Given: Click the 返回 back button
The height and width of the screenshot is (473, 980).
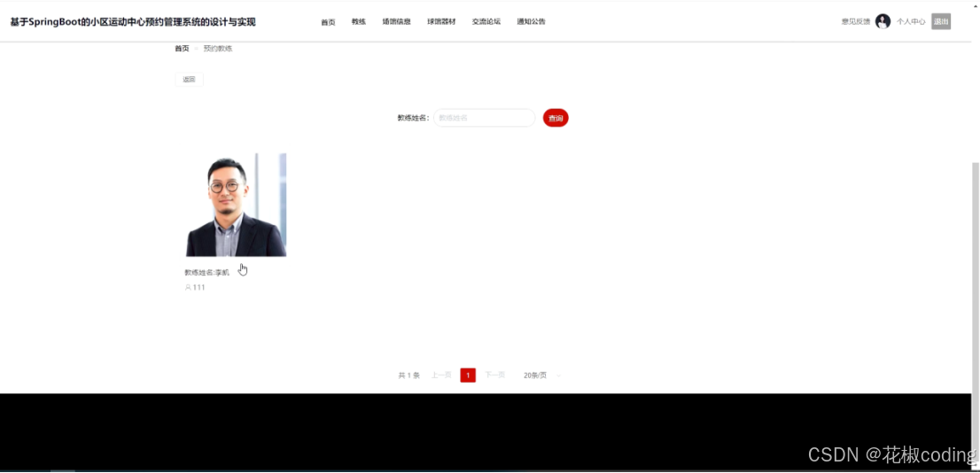Looking at the screenshot, I should click(189, 80).
